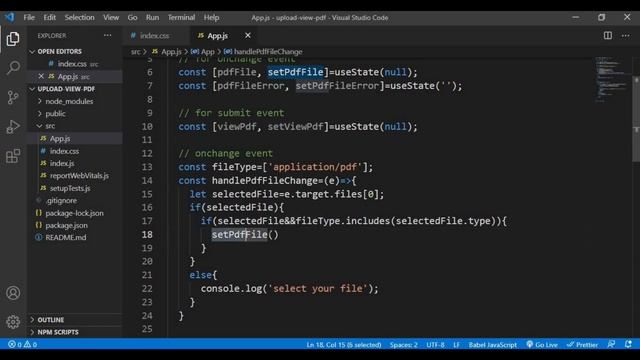Open the Source Control view
Image resolution: width=640 pixels, height=360 pixels.
[13, 97]
